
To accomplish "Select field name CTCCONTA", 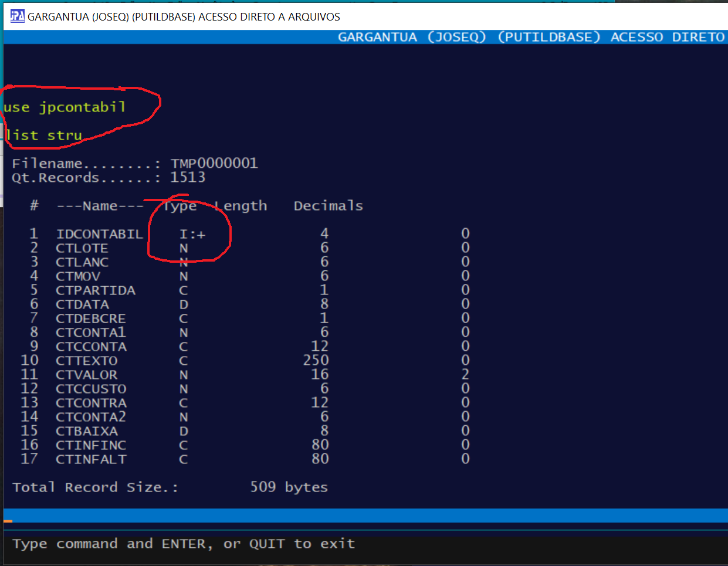I will 92,347.
